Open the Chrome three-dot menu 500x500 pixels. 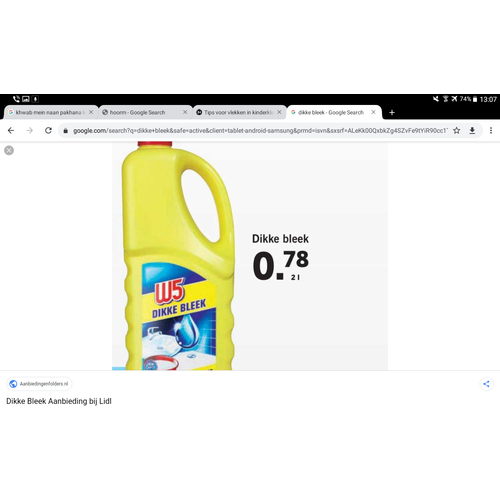coord(491,131)
